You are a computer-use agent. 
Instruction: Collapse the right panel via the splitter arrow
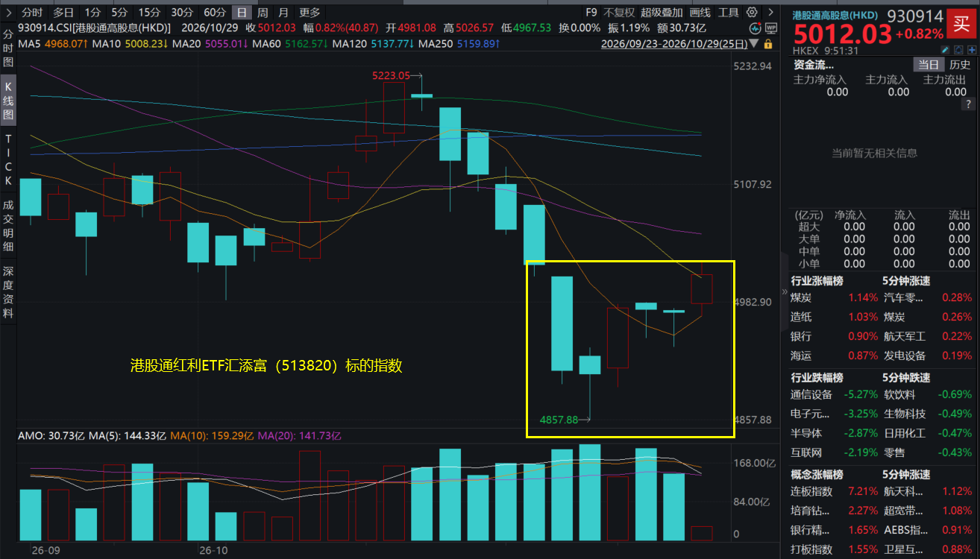784,292
